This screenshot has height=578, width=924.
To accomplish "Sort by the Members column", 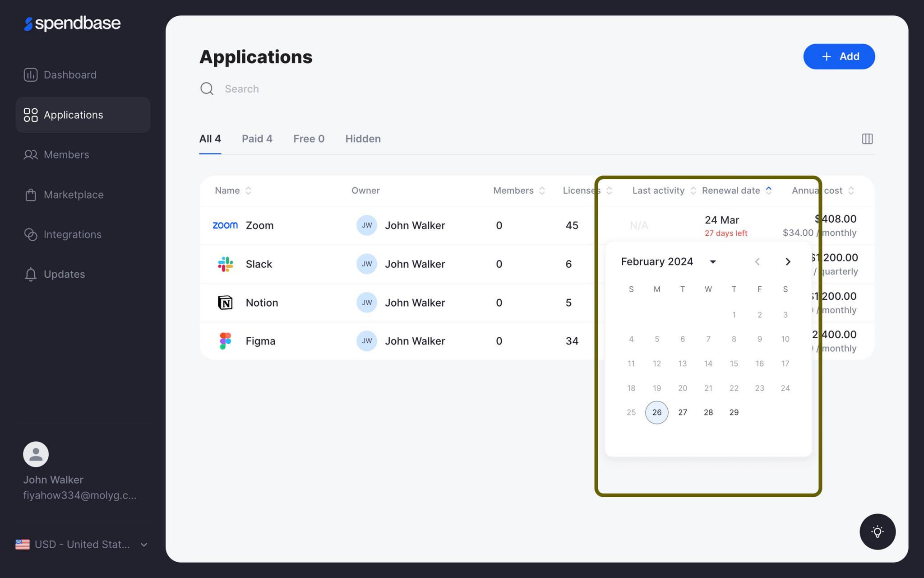I will tap(519, 191).
